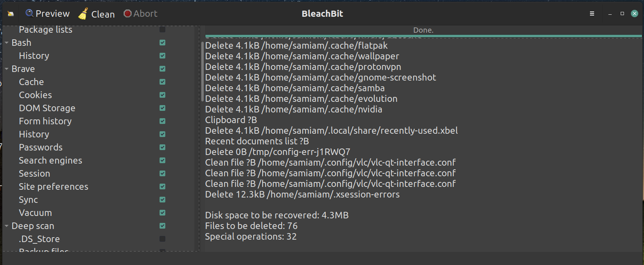The height and width of the screenshot is (265, 644).
Task: Collapse the Bash section
Action: 7,43
